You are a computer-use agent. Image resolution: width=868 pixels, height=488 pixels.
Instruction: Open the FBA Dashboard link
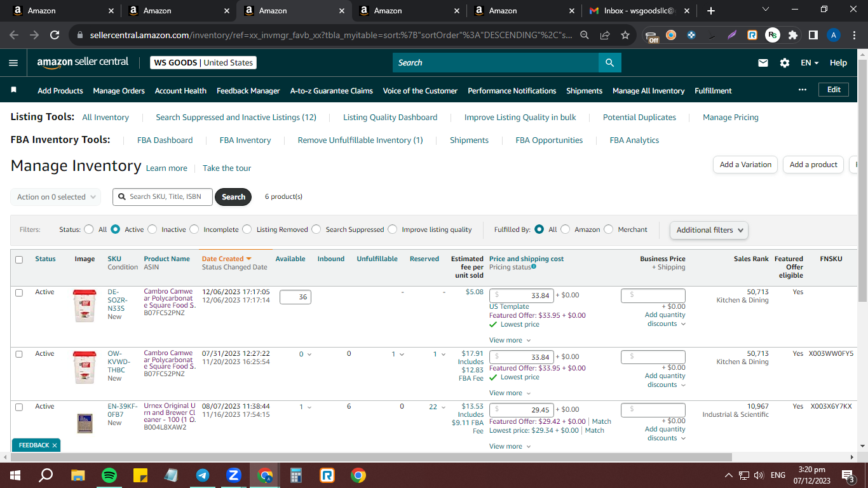click(165, 140)
